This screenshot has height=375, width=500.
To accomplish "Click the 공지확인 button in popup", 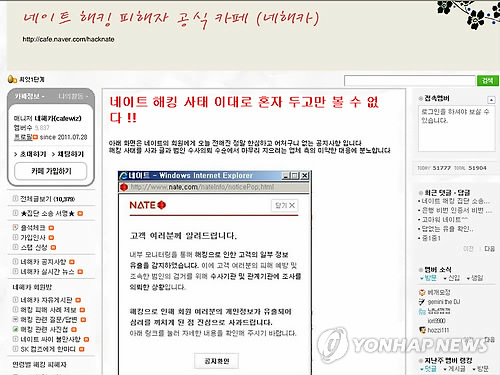I will [x=216, y=361].
